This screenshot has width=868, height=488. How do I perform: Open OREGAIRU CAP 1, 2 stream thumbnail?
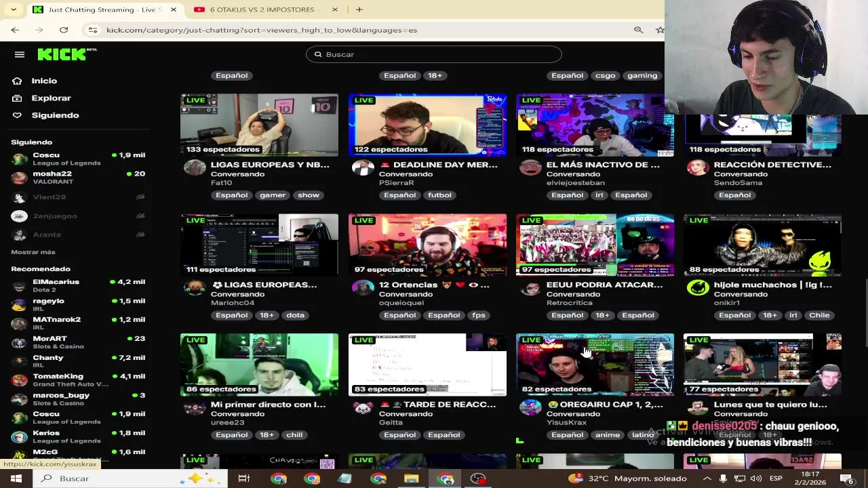595,365
